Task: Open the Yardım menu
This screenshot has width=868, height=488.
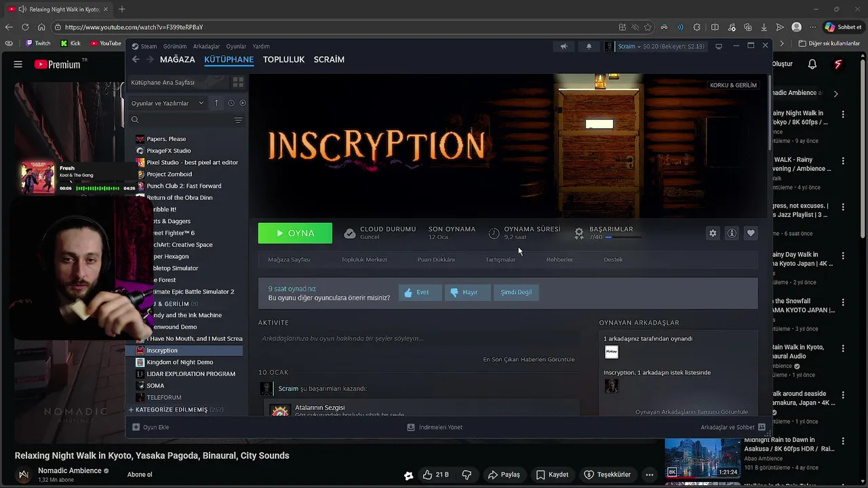Action: click(x=261, y=46)
